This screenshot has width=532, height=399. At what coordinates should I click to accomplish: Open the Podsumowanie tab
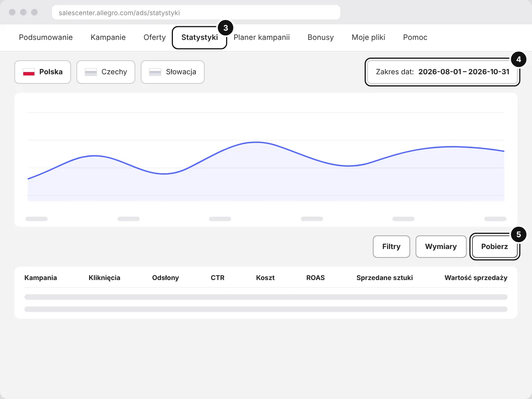(x=46, y=37)
